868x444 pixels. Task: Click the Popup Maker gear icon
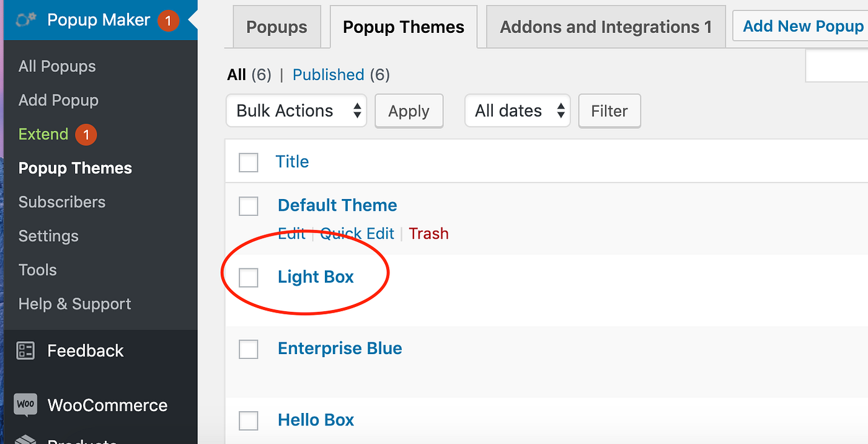26,20
